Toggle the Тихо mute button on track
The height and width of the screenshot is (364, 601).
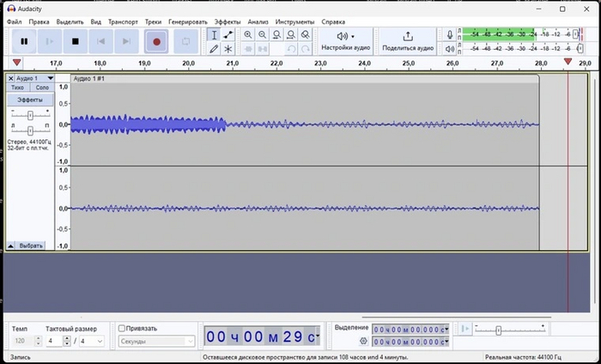(x=17, y=88)
